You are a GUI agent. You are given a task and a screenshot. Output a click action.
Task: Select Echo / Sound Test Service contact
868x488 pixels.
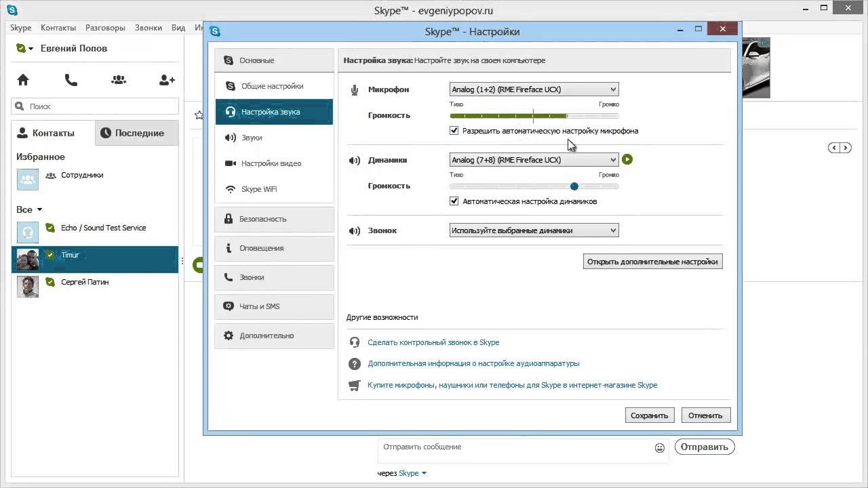click(95, 232)
